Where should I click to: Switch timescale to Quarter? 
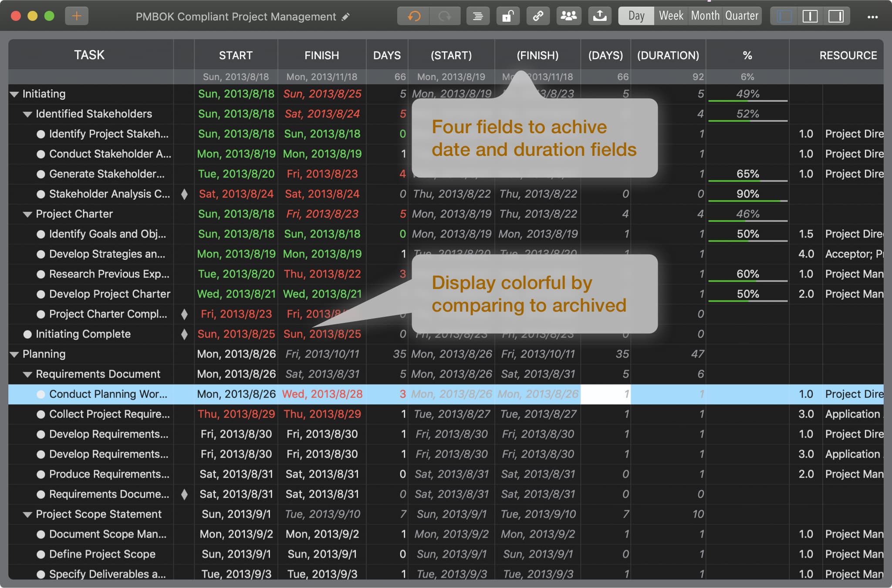741,16
